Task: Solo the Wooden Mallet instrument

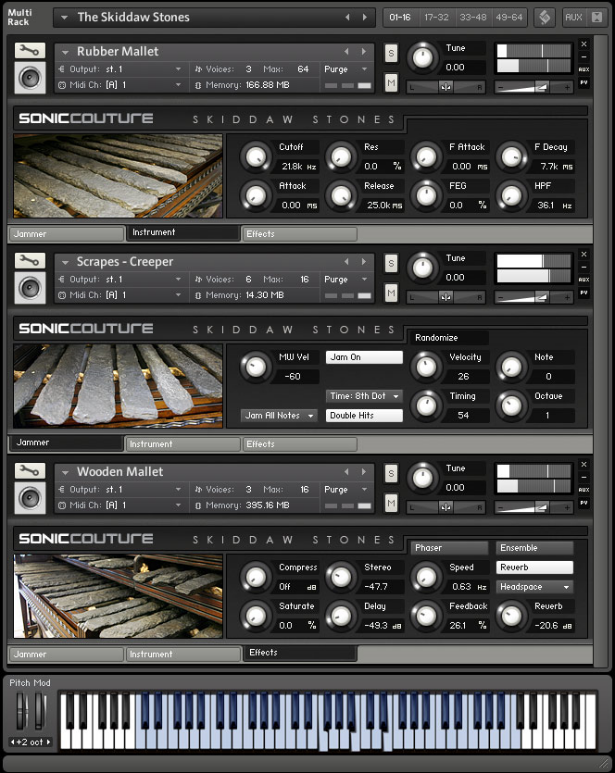Action: coord(391,474)
